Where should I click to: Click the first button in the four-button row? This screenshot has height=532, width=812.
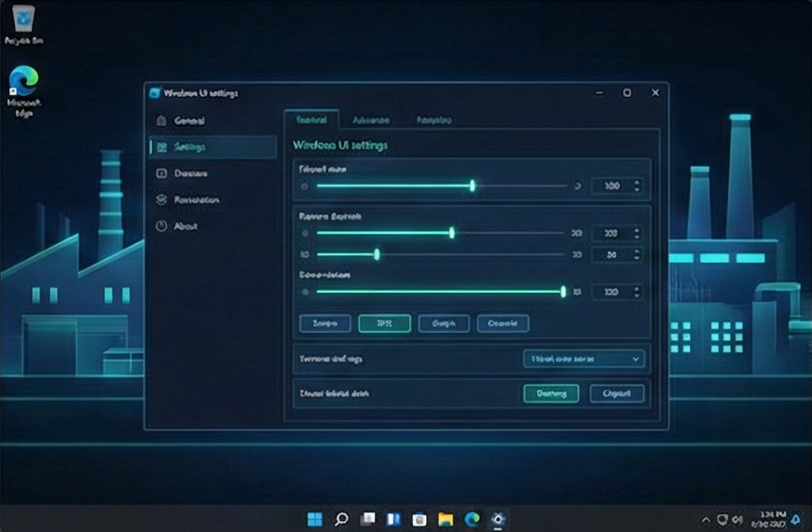point(325,323)
